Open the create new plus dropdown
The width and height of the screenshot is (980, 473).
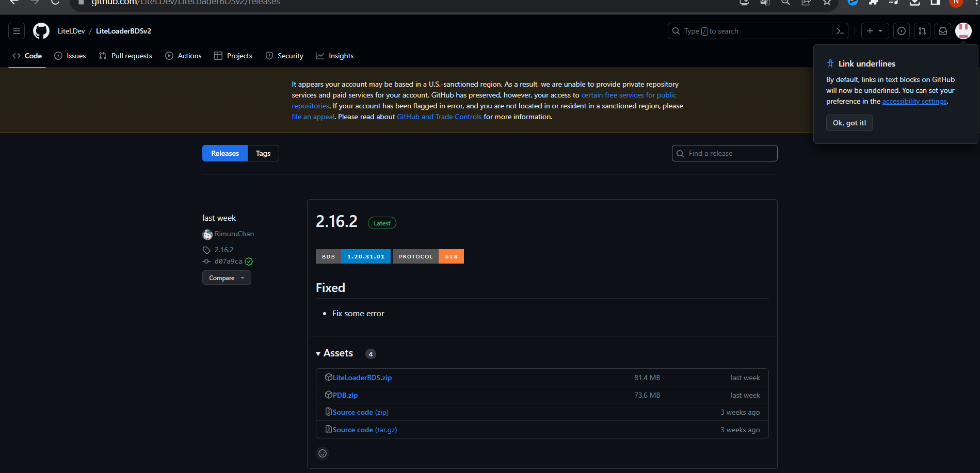tap(875, 31)
